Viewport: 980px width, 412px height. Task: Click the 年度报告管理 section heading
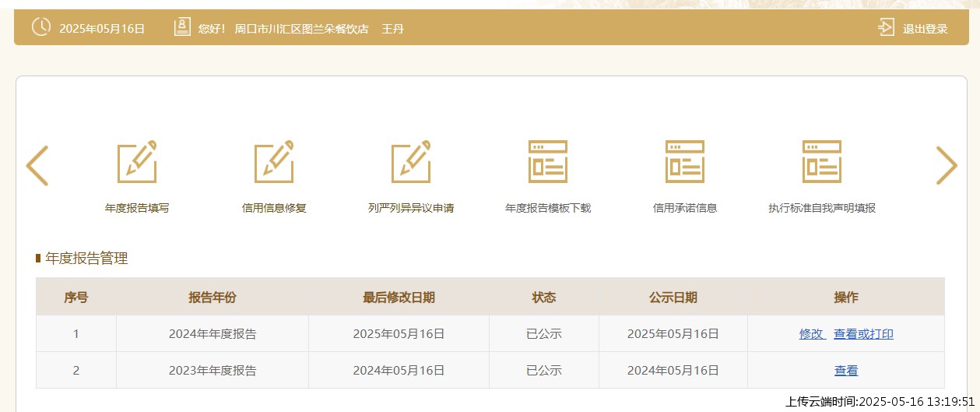pyautogui.click(x=86, y=259)
